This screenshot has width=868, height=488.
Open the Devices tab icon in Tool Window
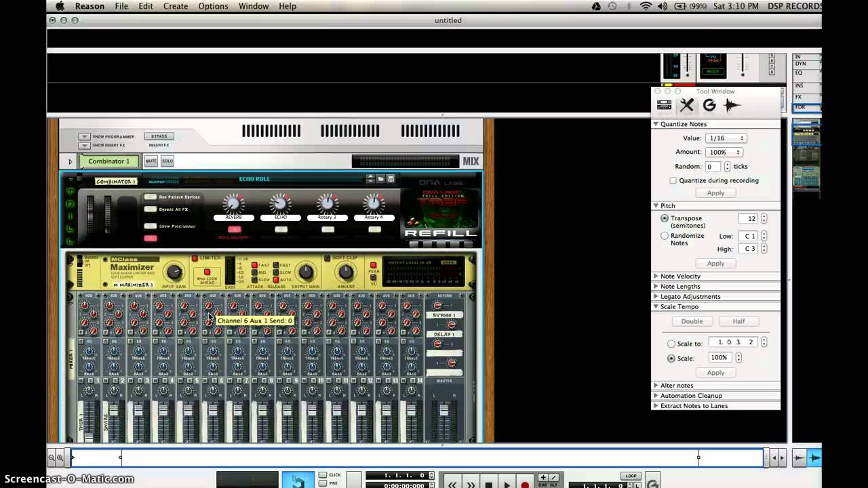click(x=665, y=105)
